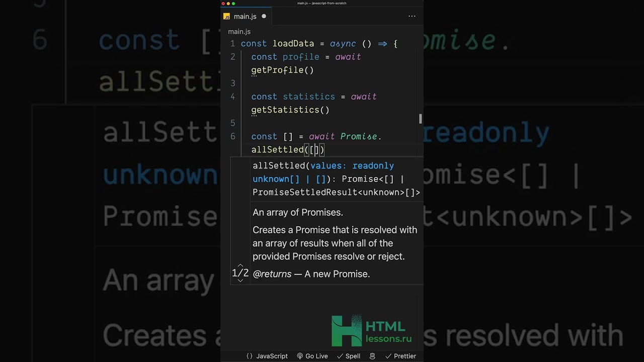Click the JS file icon on the main.js tab

tap(226, 17)
